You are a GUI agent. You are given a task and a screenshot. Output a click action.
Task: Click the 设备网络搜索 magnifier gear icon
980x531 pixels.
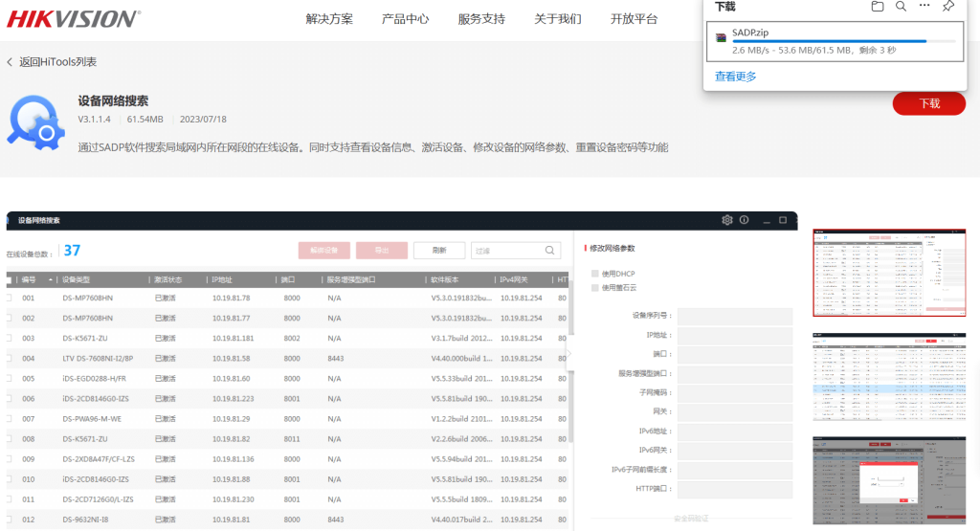pos(36,122)
